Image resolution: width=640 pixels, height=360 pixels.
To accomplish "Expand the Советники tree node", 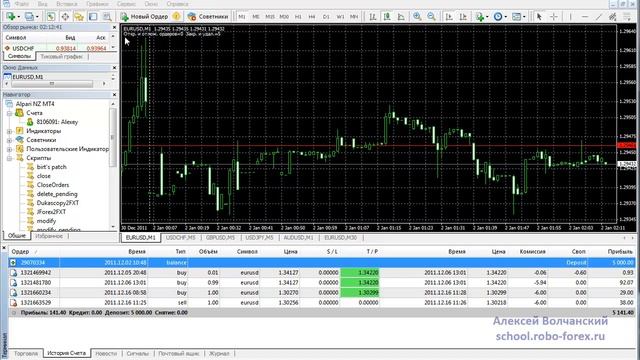I will [9, 140].
